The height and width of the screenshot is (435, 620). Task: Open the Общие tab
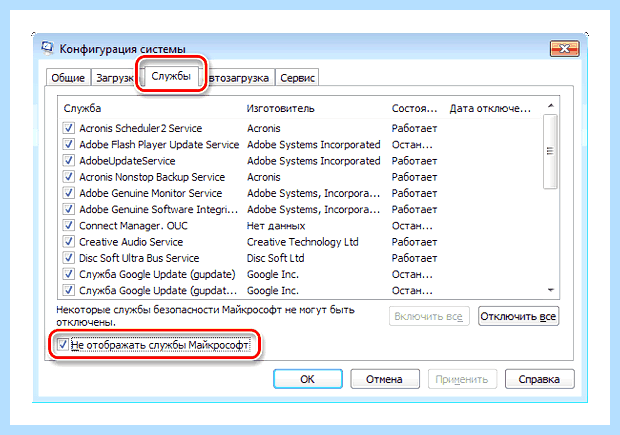click(x=68, y=78)
